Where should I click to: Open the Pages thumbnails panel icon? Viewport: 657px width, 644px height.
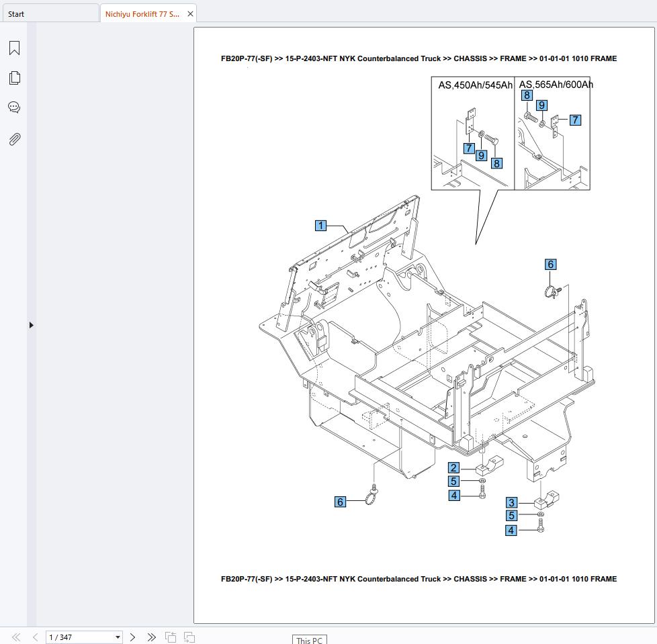click(x=14, y=78)
